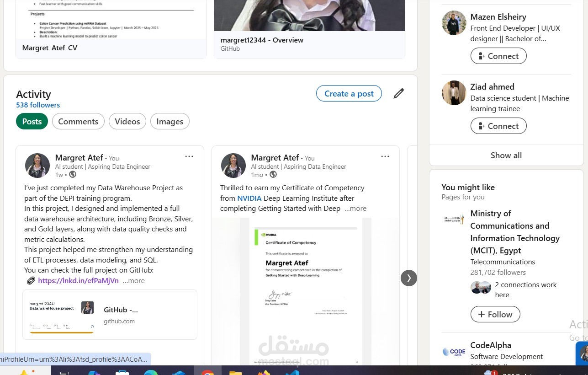588x375 pixels.
Task: Click Margret Atef avatar on NVIDIA post
Action: click(233, 166)
